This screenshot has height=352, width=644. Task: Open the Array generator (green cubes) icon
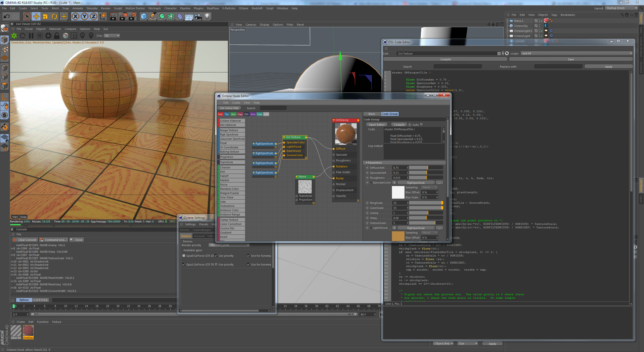tap(171, 17)
